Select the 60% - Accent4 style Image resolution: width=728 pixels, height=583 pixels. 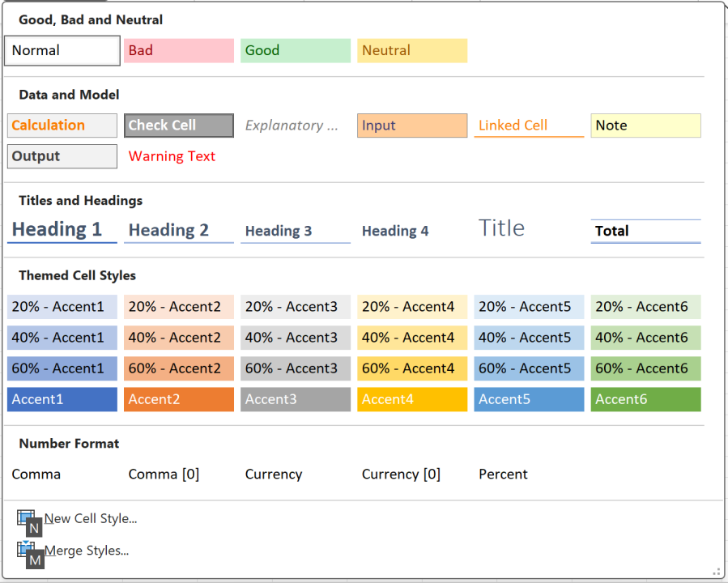click(x=412, y=368)
